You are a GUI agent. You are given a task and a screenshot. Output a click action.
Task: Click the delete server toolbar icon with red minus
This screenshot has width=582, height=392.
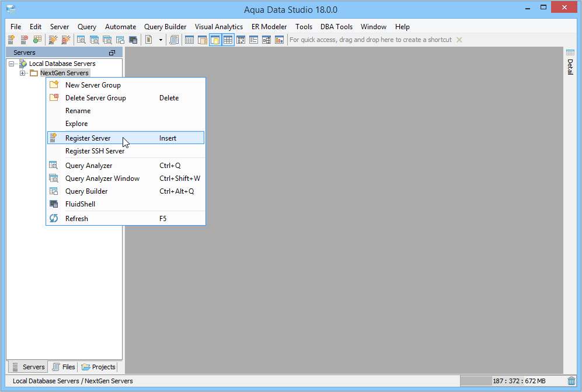pyautogui.click(x=24, y=40)
